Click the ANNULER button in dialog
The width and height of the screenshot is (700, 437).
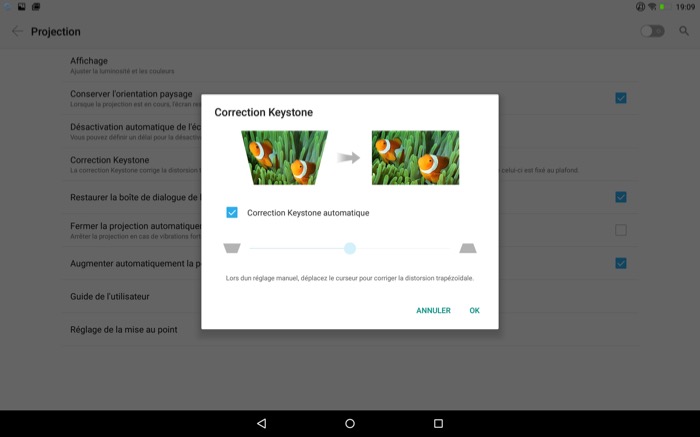[433, 310]
